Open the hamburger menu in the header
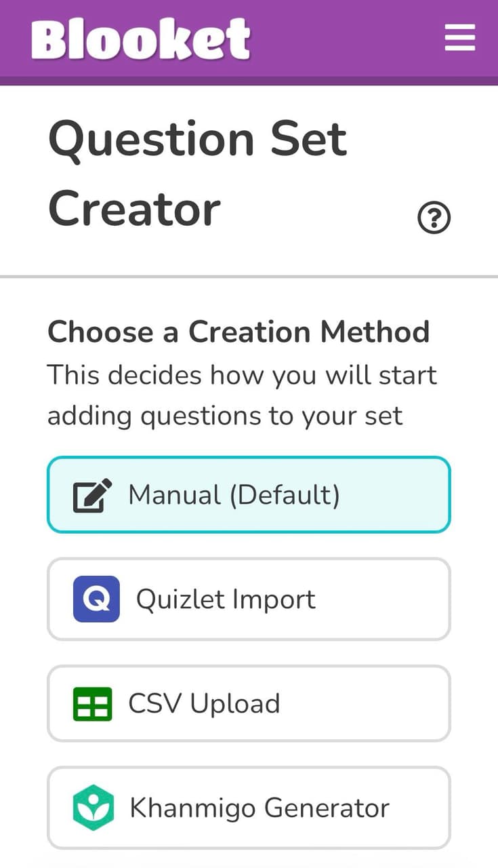This screenshot has width=498, height=868. pyautogui.click(x=459, y=37)
